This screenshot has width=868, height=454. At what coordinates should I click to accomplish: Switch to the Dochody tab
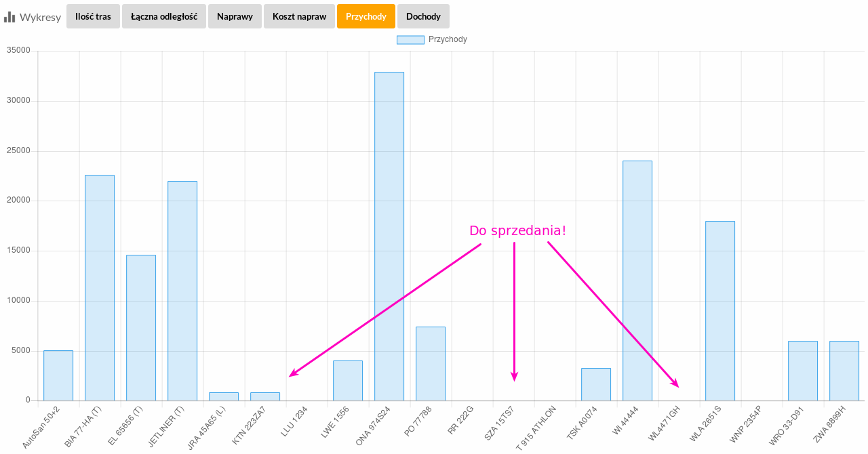tap(423, 16)
